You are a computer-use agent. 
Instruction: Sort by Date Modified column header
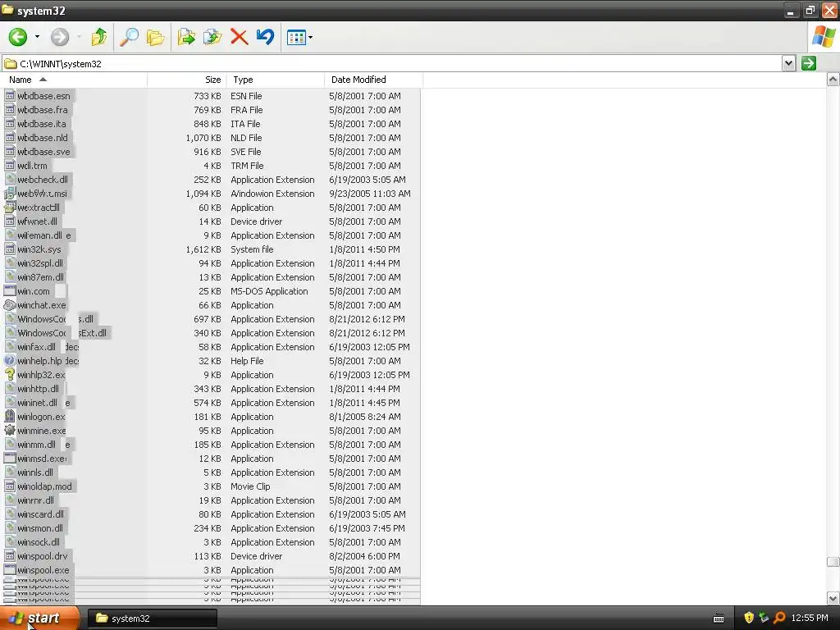[x=373, y=80]
